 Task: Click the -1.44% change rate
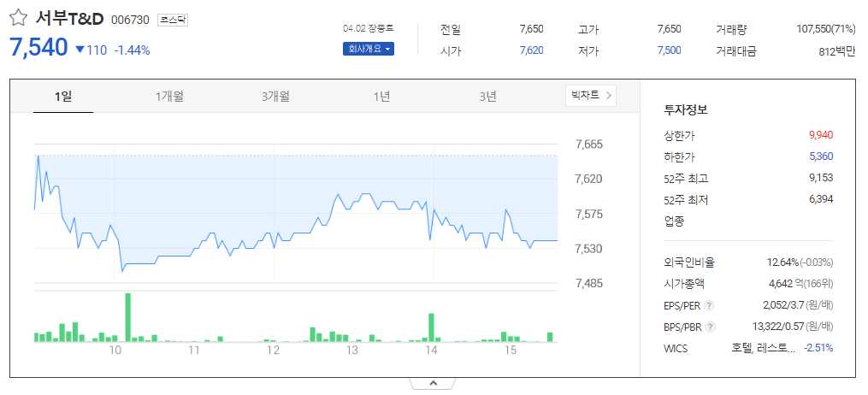pos(133,50)
